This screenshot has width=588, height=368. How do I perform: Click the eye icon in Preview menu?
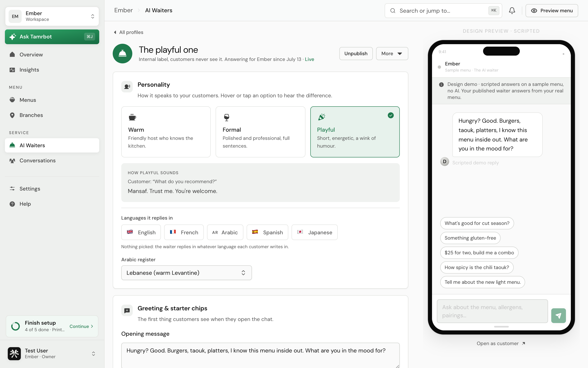534,11
